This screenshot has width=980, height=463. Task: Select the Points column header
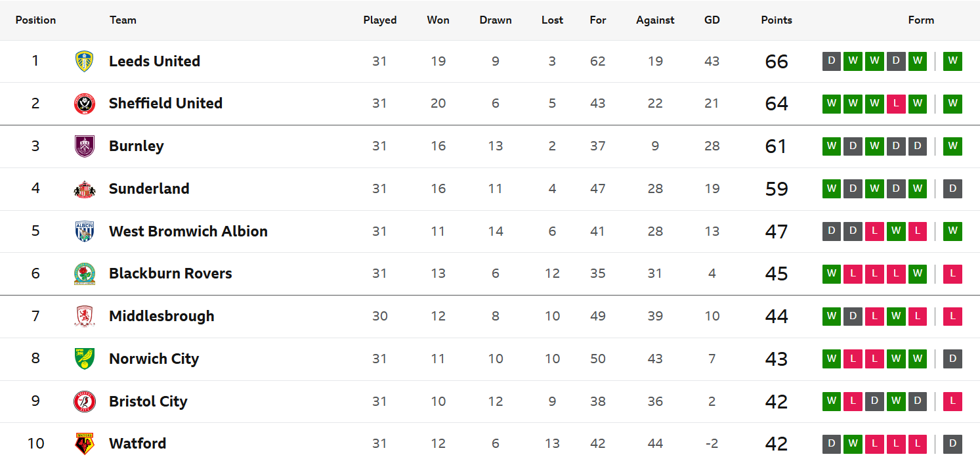pyautogui.click(x=777, y=20)
